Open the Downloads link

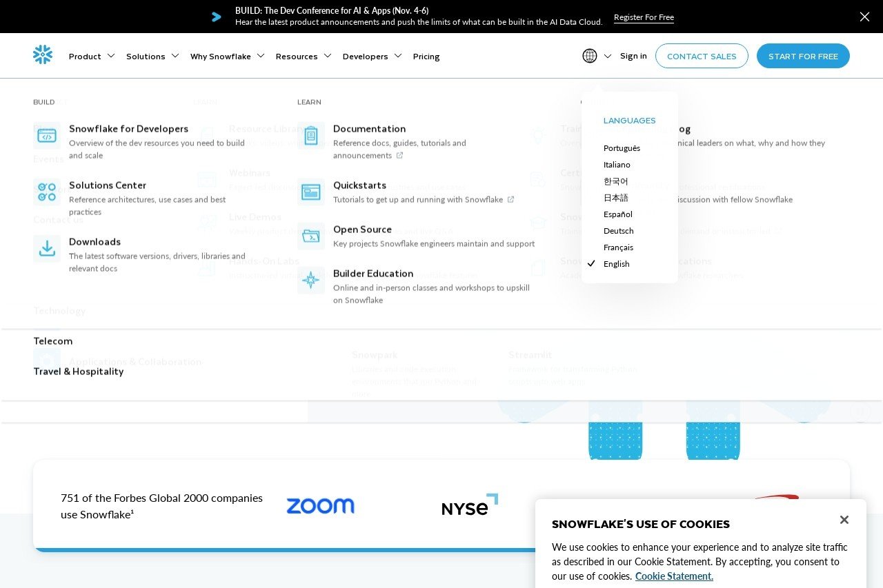pos(95,242)
